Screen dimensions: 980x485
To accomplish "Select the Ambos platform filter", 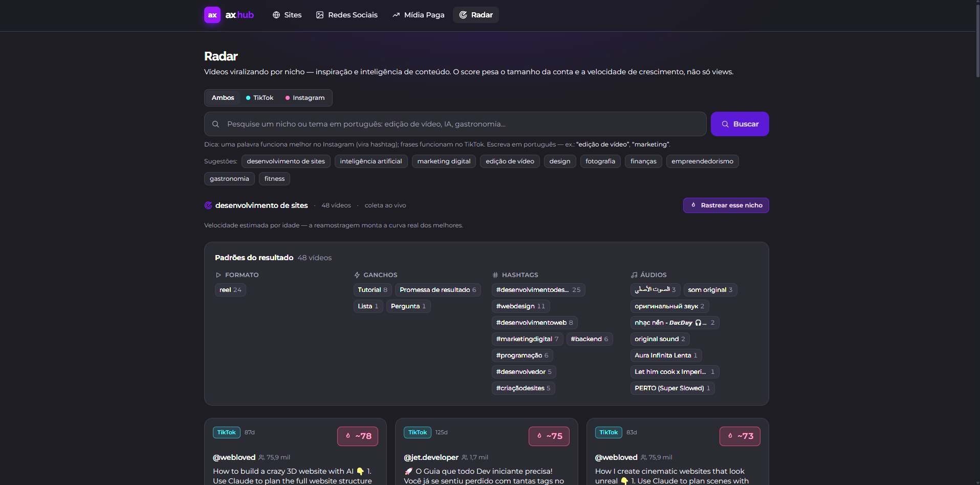I will click(223, 98).
